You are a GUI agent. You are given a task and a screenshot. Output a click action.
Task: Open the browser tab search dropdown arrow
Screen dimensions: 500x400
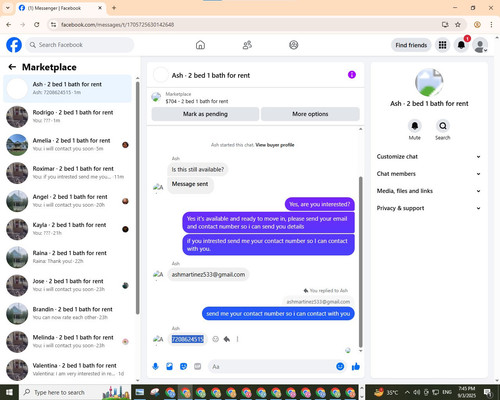coord(7,8)
